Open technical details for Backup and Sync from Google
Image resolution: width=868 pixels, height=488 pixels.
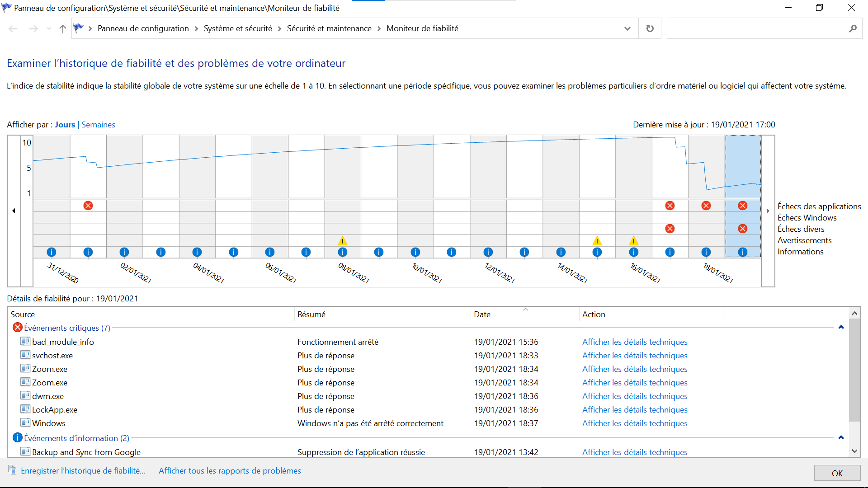(635, 452)
